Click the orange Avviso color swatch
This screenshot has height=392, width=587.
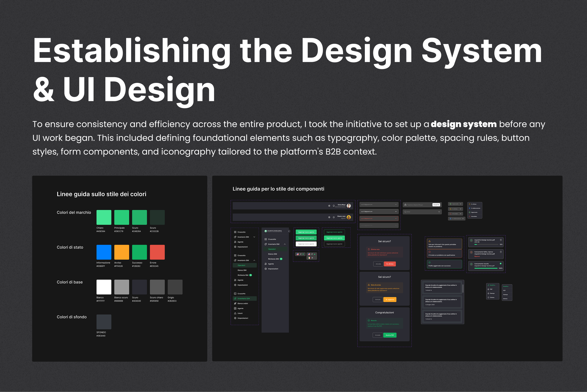click(122, 252)
